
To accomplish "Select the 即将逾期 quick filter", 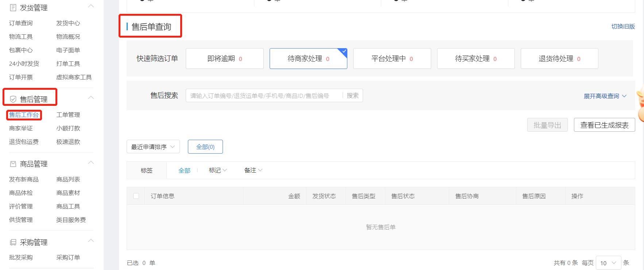I will (225, 58).
